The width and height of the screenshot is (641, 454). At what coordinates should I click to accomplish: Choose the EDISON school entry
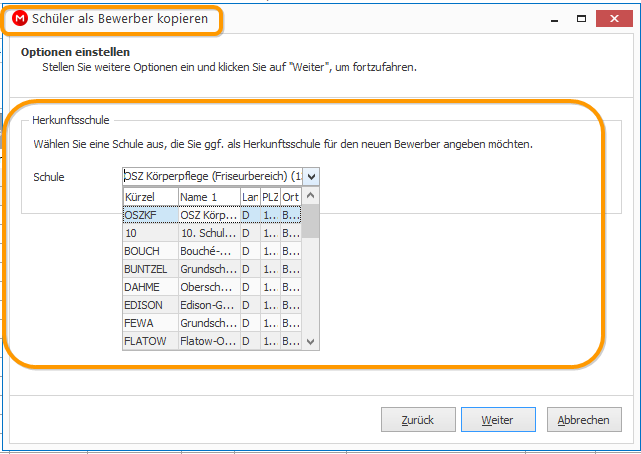pos(212,305)
